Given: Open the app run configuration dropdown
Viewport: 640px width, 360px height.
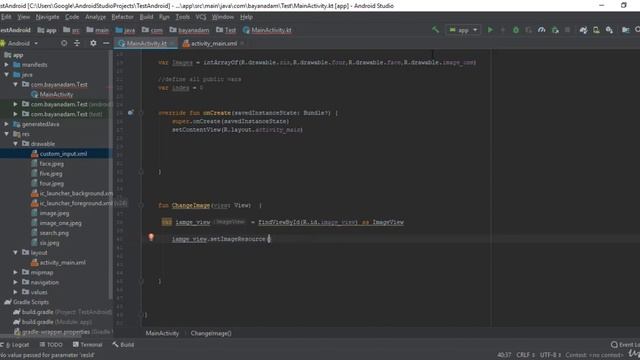Looking at the screenshot, I should pos(463,30).
